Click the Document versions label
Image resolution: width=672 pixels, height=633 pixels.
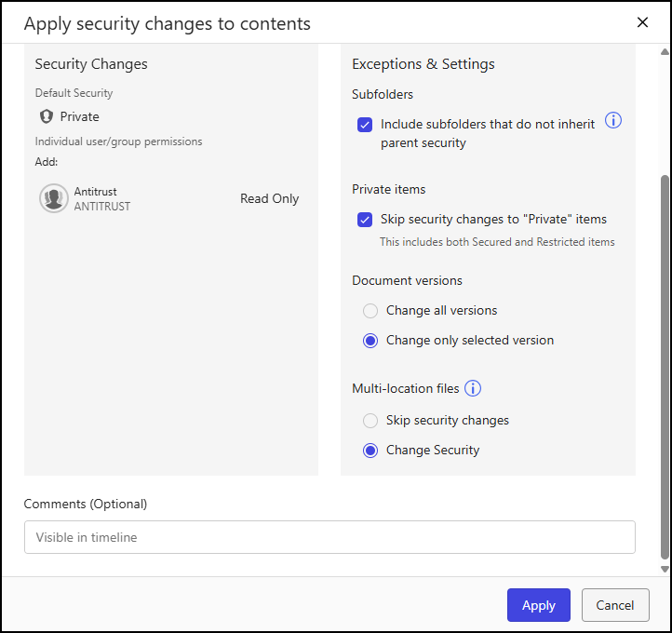407,280
